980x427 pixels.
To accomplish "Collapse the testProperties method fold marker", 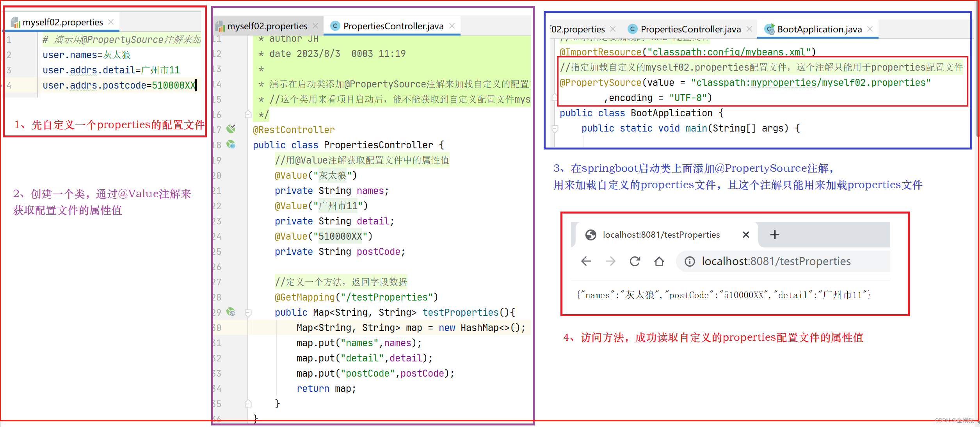I will pos(248,313).
